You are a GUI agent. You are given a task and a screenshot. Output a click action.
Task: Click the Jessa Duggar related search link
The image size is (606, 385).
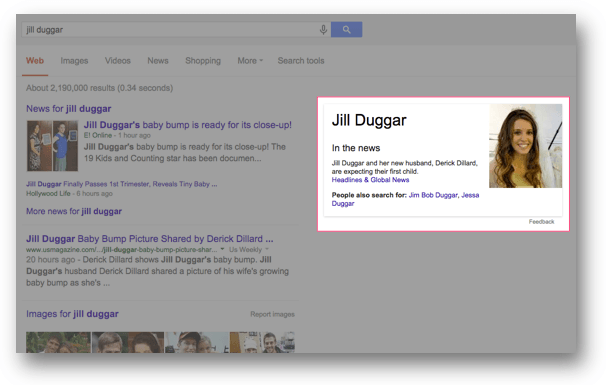pos(470,195)
